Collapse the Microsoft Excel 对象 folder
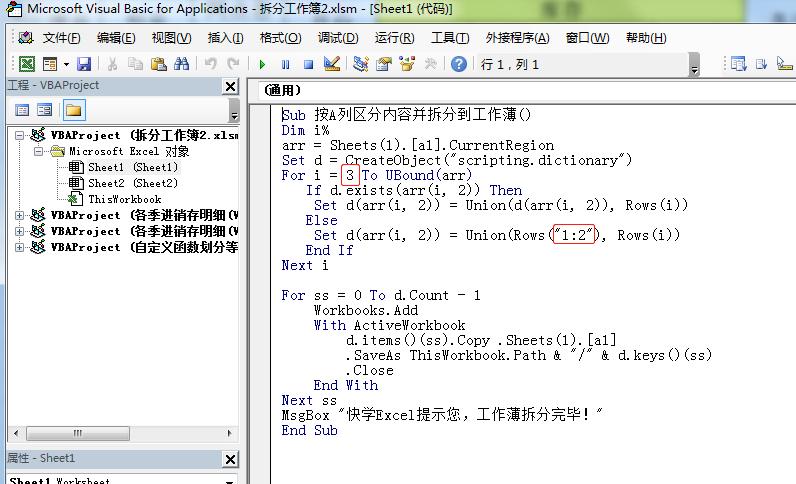The image size is (796, 484). pos(39,151)
